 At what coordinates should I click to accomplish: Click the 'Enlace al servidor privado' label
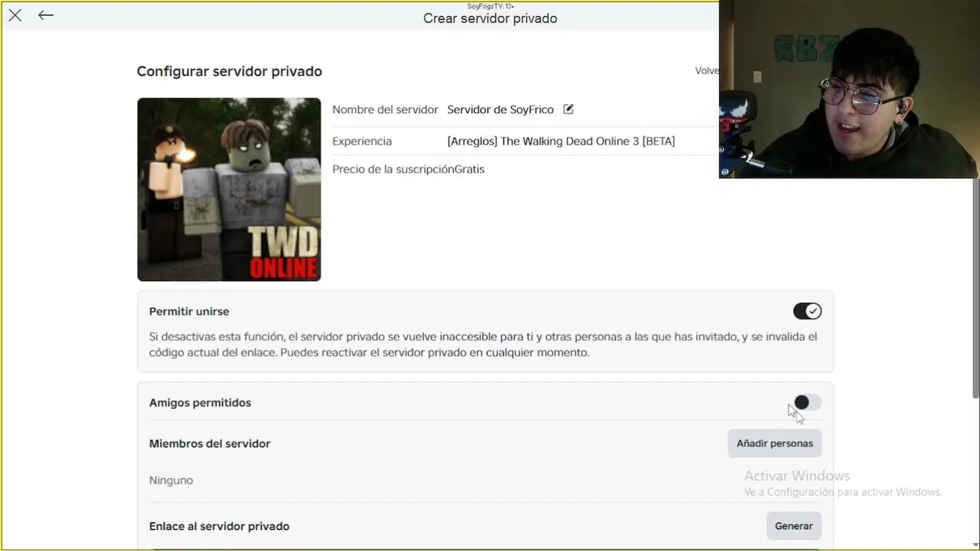tap(219, 526)
